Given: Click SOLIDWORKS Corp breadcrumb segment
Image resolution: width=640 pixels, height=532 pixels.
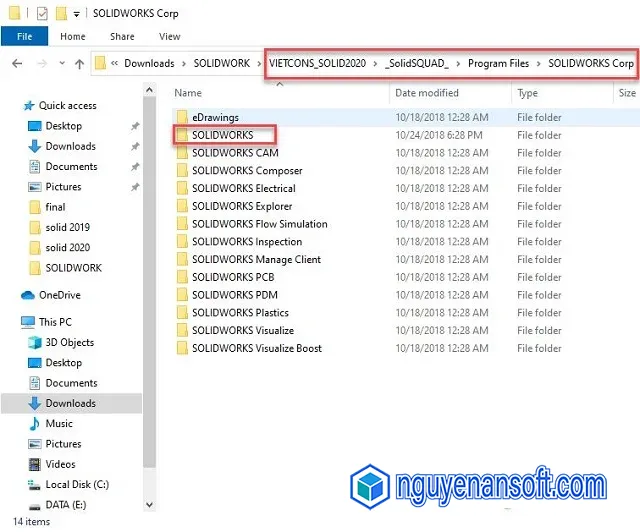Looking at the screenshot, I should click(591, 63).
